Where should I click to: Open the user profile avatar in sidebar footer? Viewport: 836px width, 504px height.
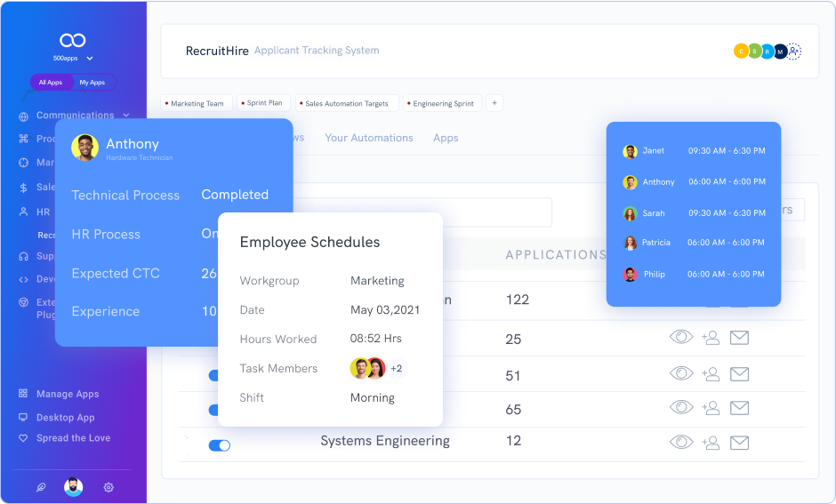pyautogui.click(x=74, y=486)
